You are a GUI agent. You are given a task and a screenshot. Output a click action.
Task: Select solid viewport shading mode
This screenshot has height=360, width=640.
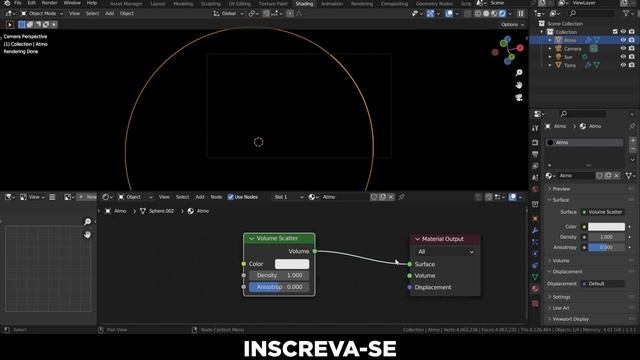(x=486, y=13)
